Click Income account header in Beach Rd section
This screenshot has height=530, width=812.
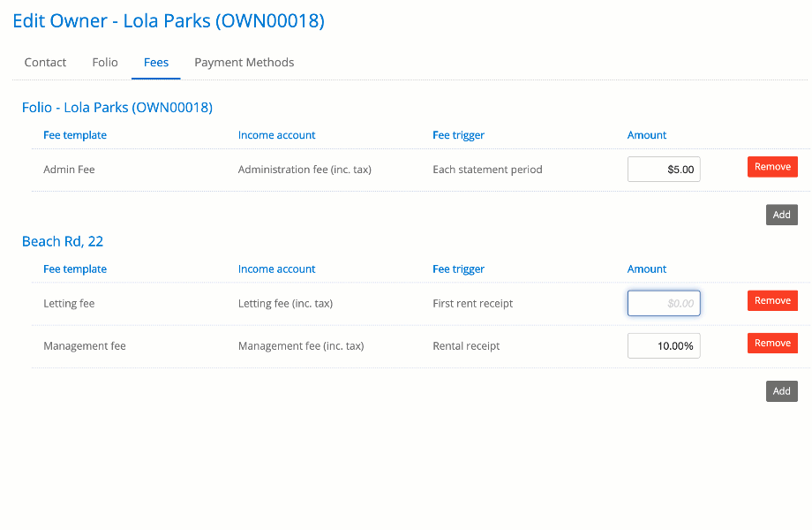coord(276,269)
